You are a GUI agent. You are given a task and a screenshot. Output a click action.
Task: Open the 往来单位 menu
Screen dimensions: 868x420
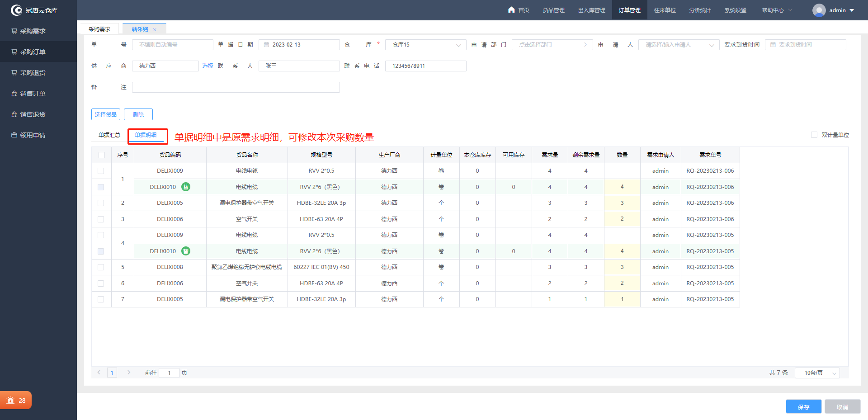pos(665,10)
